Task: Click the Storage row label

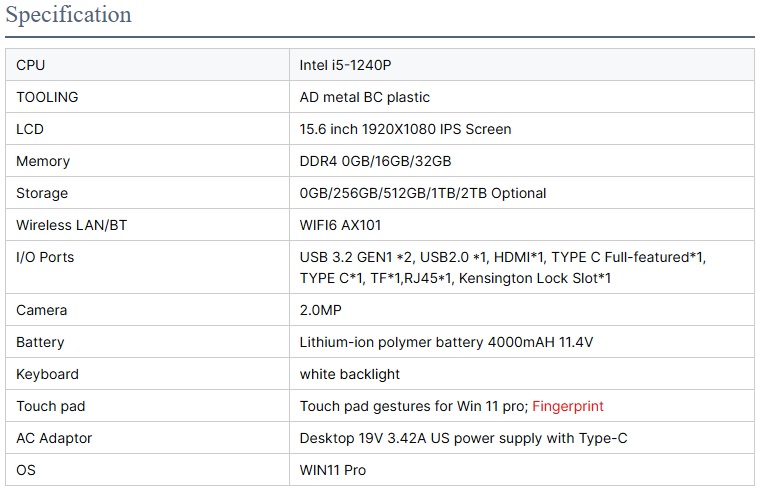Action: (42, 193)
